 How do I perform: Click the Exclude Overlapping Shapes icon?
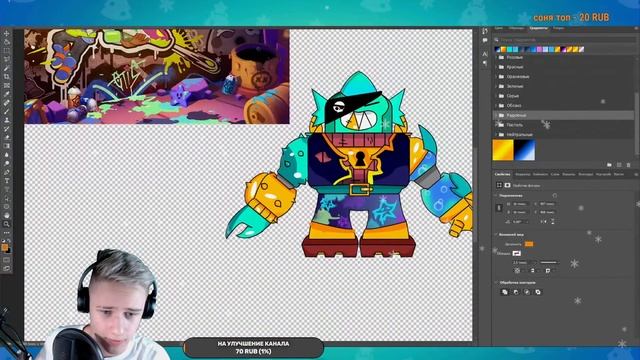538,292
